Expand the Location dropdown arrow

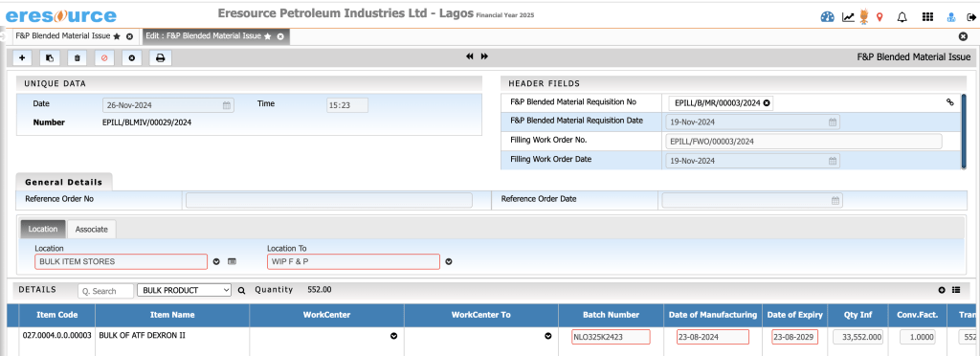click(x=216, y=261)
